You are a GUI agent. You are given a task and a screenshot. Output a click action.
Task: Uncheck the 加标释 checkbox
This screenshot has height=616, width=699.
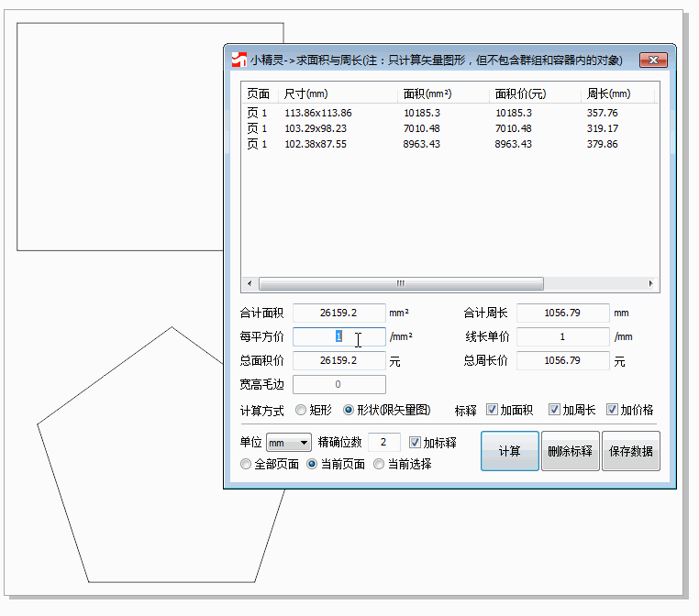coord(415,442)
